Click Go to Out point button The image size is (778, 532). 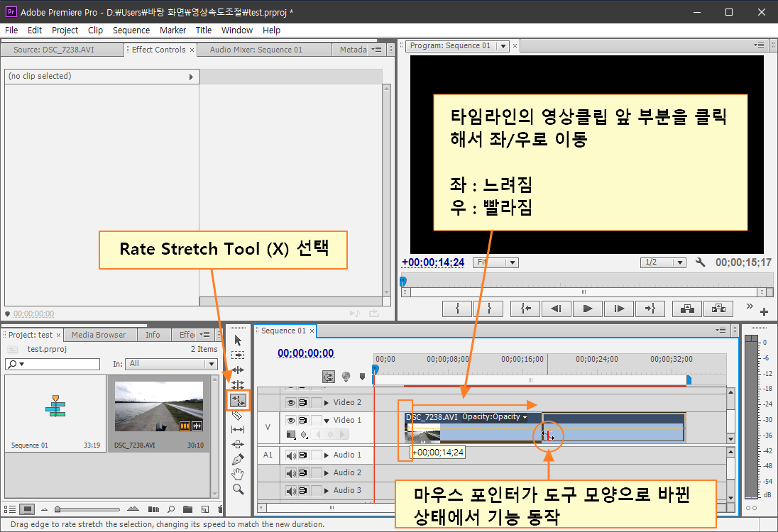pos(650,309)
